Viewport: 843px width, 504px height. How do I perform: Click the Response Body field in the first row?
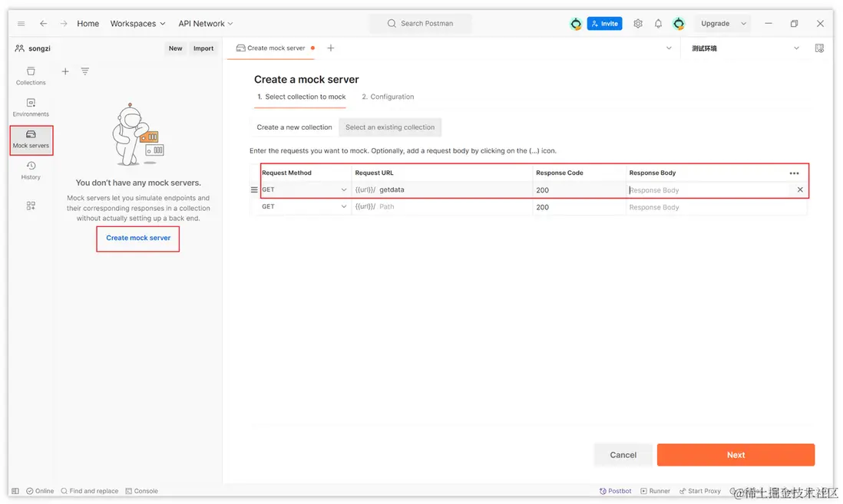tap(706, 190)
